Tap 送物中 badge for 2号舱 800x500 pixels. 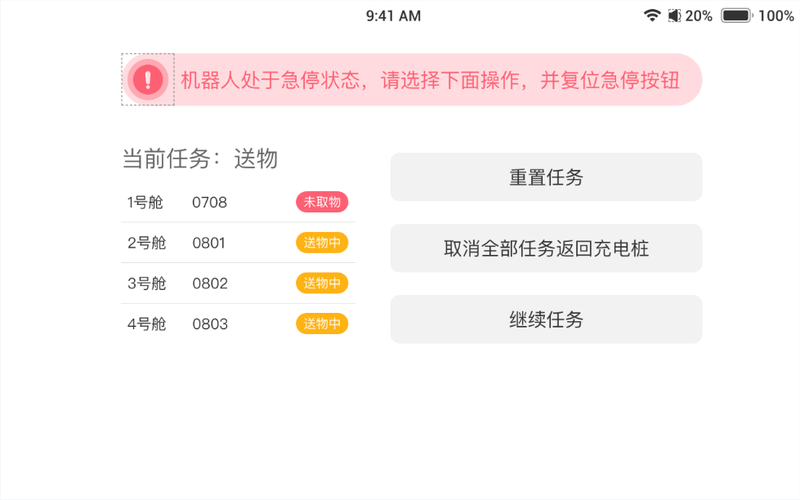322,242
